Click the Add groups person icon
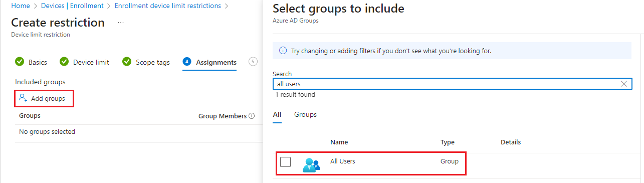 point(23,98)
